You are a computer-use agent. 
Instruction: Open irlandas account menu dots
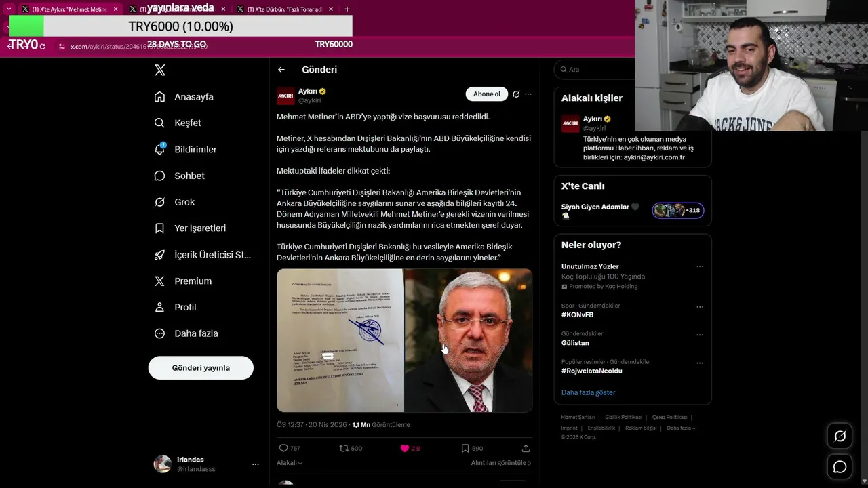(x=255, y=464)
